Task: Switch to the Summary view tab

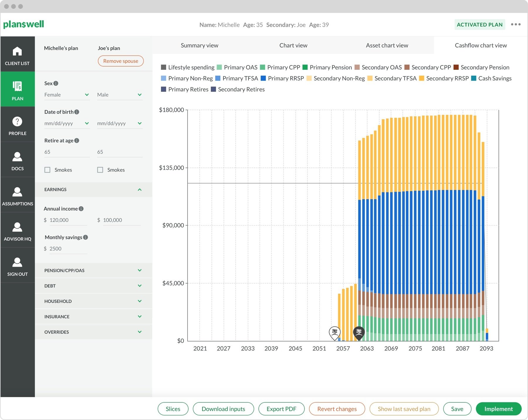Action: [x=199, y=45]
